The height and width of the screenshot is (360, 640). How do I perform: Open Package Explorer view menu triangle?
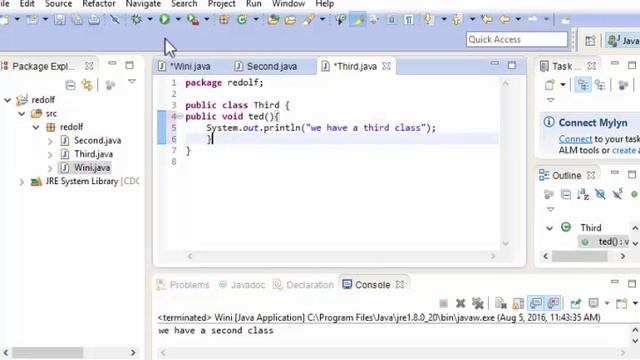[132, 82]
